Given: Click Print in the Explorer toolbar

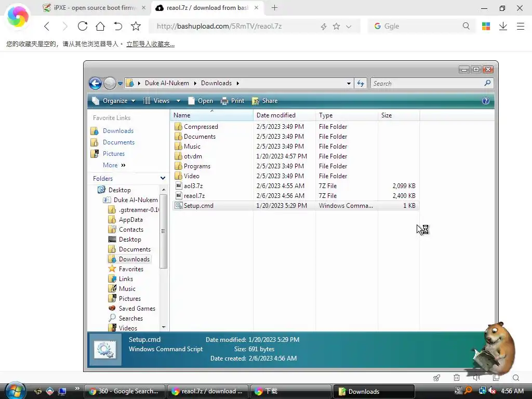Looking at the screenshot, I should click(x=232, y=101).
